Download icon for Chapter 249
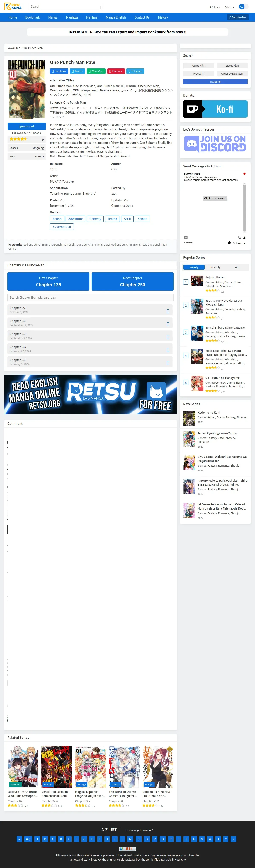The height and width of the screenshot is (868, 255). pos(168,324)
